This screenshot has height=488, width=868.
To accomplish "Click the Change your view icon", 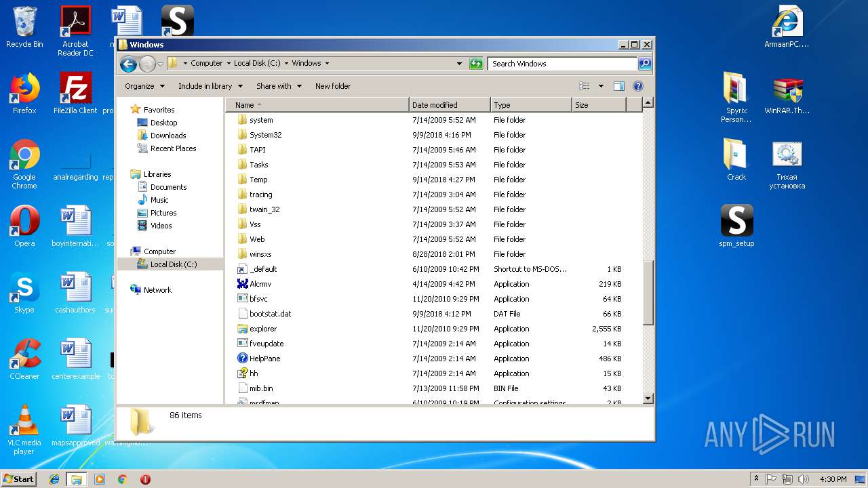I will (585, 86).
